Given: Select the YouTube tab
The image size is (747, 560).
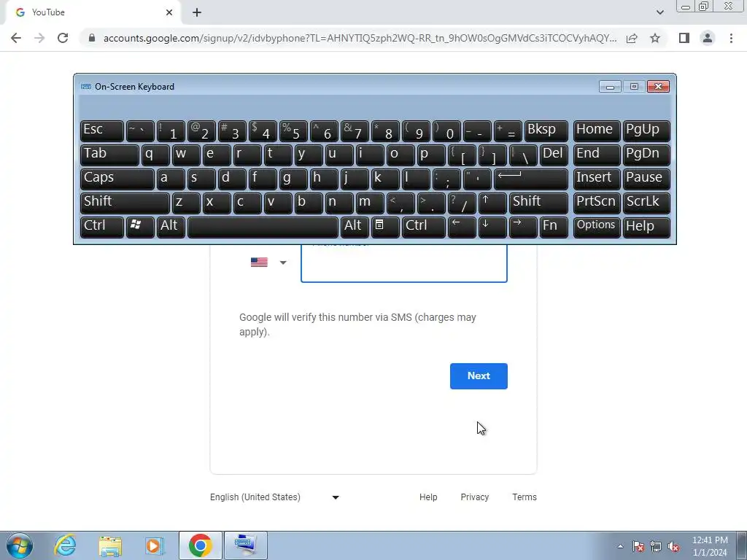Looking at the screenshot, I should coord(94,13).
